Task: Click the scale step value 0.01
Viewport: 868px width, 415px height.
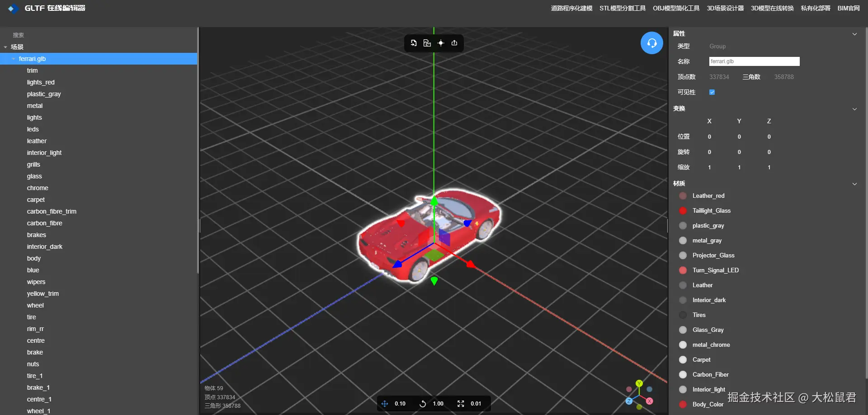Action: pyautogui.click(x=476, y=404)
